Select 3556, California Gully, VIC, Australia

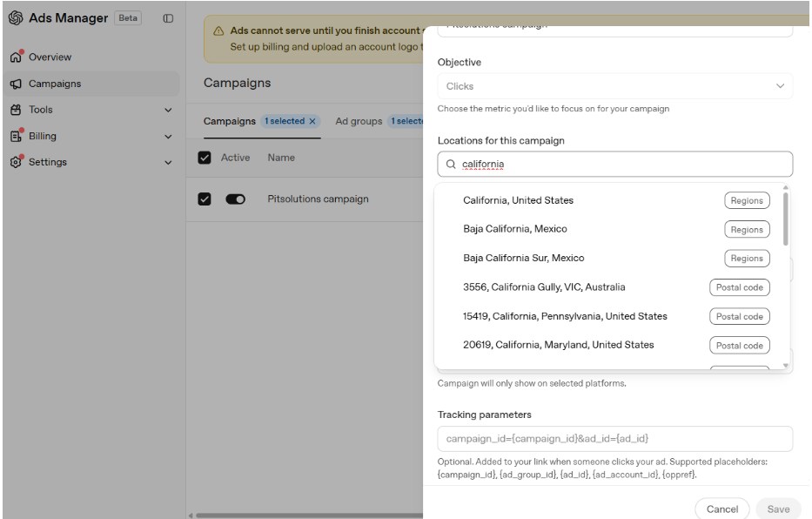(612, 287)
